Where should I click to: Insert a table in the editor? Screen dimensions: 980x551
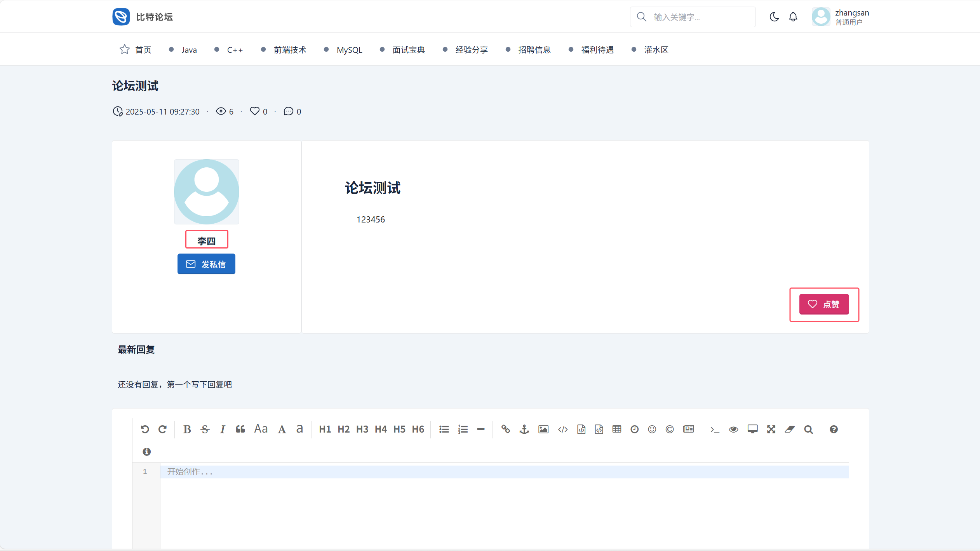coord(616,429)
